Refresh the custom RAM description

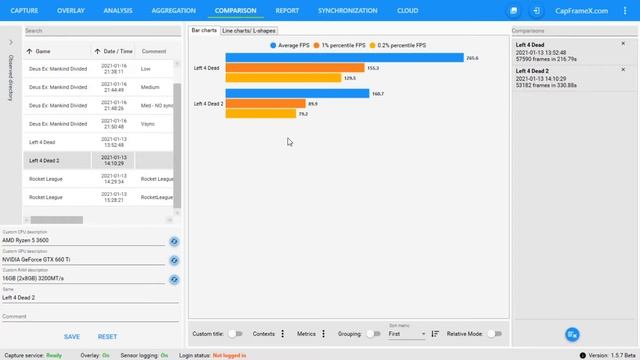point(174,280)
